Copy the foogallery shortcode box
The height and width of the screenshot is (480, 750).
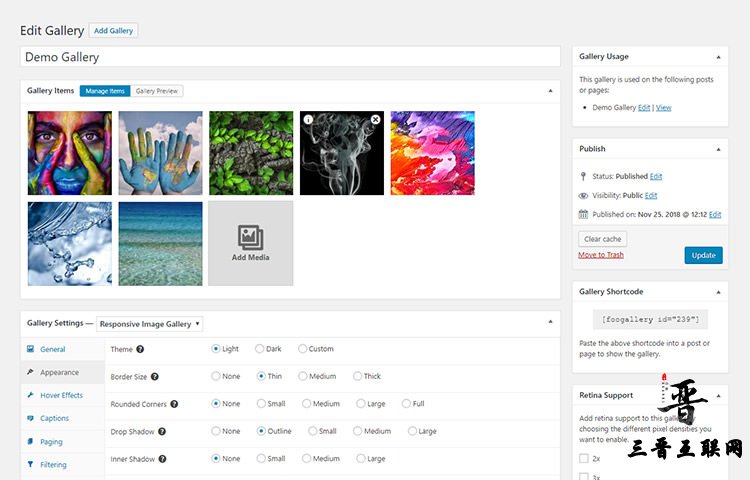click(x=650, y=319)
